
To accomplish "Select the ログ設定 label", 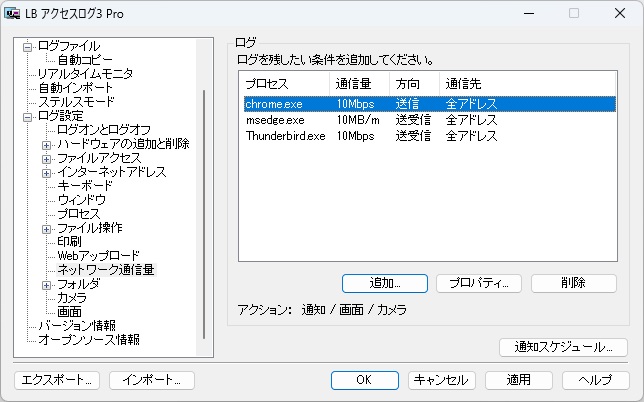I will coord(60,116).
